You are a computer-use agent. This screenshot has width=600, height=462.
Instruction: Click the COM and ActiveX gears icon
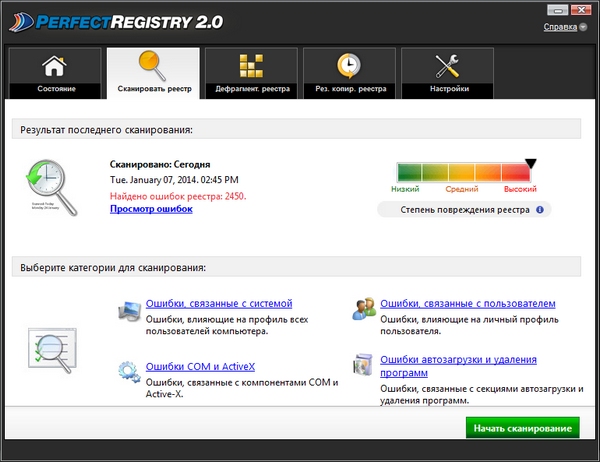[x=129, y=372]
